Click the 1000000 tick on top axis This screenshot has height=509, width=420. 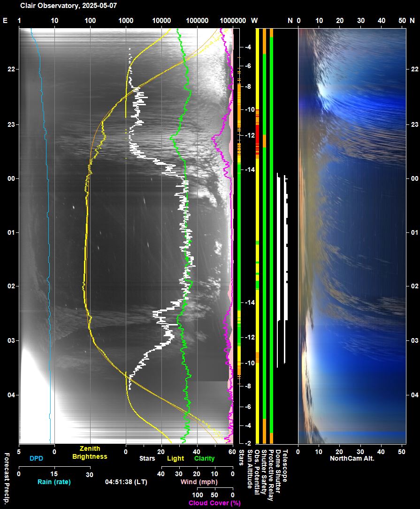(x=232, y=21)
